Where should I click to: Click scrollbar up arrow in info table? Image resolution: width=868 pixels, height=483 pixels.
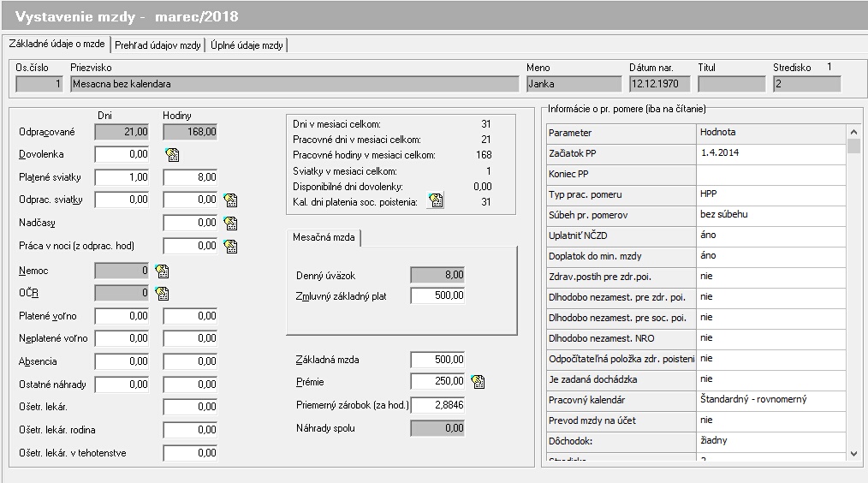tap(853, 132)
